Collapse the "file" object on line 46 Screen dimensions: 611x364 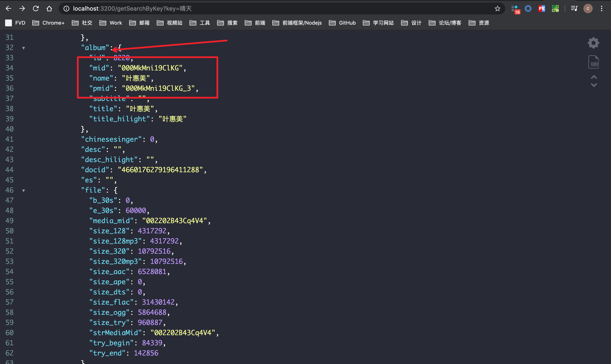24,190
